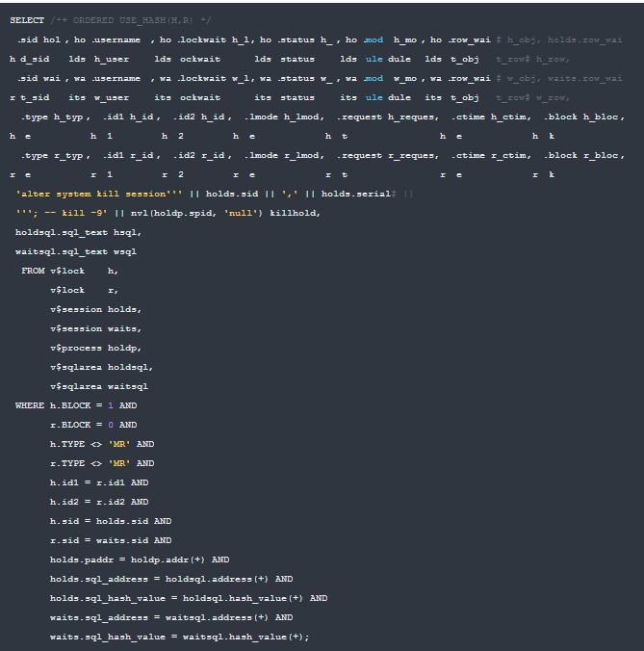The height and width of the screenshot is (651, 644).
Task: Click the v$session holds table entry
Action: tap(95, 309)
